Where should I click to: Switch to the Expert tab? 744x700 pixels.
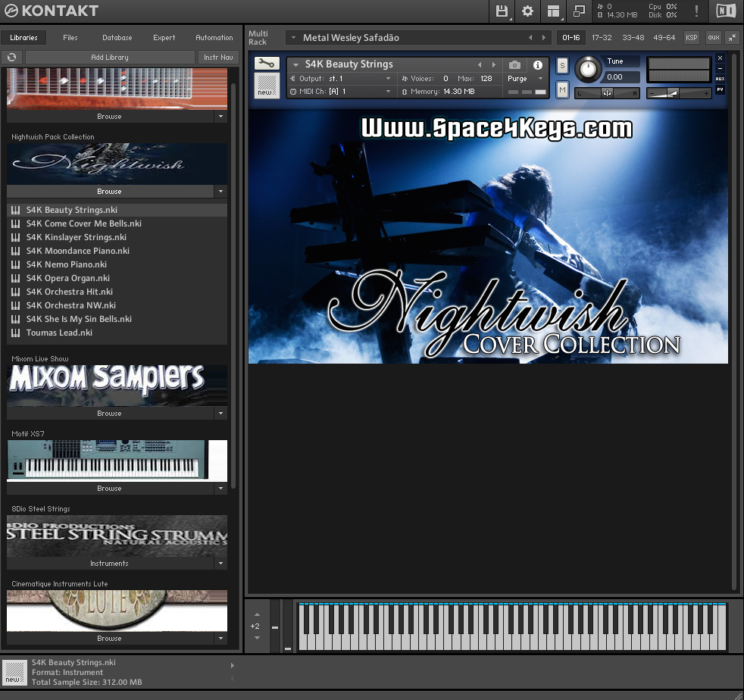[164, 37]
